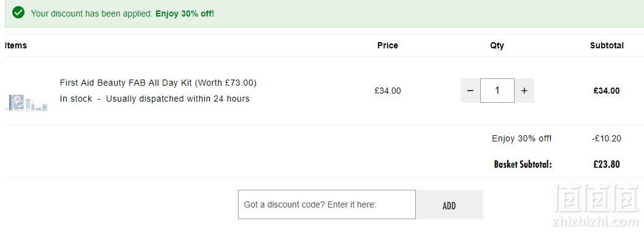The width and height of the screenshot is (644, 232).
Task: Select the quantity input field
Action: tap(497, 91)
